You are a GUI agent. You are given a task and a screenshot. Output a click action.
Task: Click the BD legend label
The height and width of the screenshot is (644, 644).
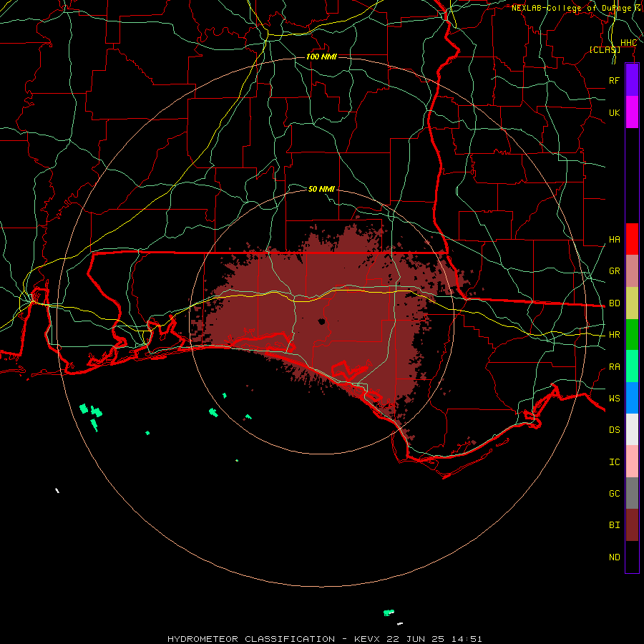[x=614, y=303]
